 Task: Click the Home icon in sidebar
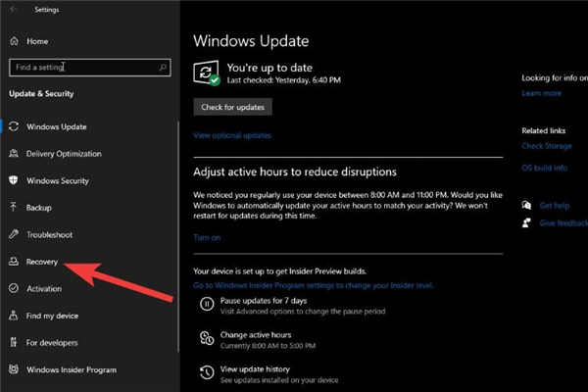pyautogui.click(x=14, y=42)
